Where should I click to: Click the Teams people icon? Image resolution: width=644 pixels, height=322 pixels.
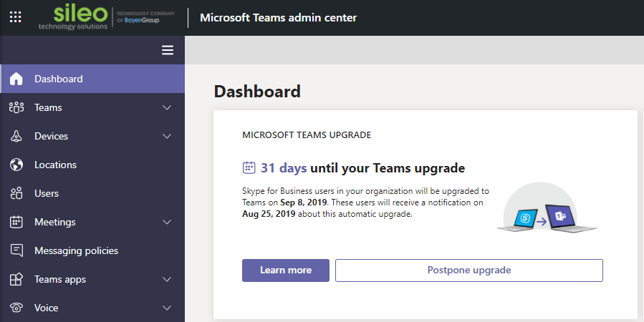pyautogui.click(x=16, y=107)
